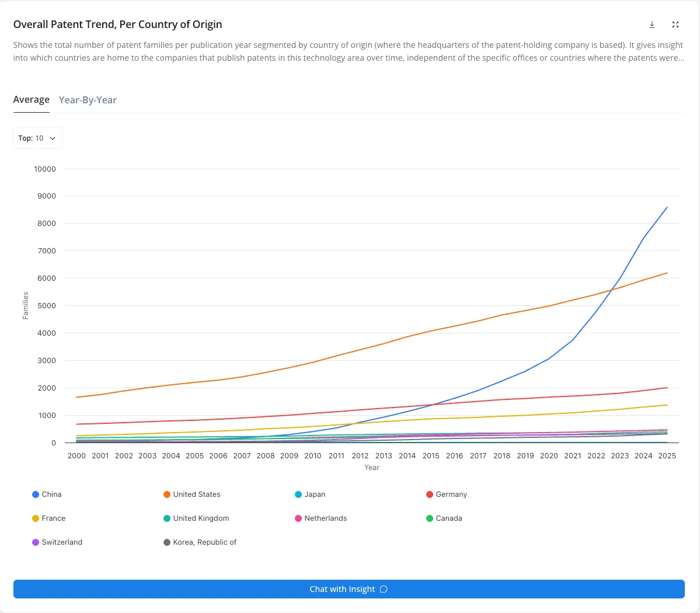Viewport: 700px width, 613px height.
Task: Expand chart to fullscreen view
Action: tap(675, 25)
